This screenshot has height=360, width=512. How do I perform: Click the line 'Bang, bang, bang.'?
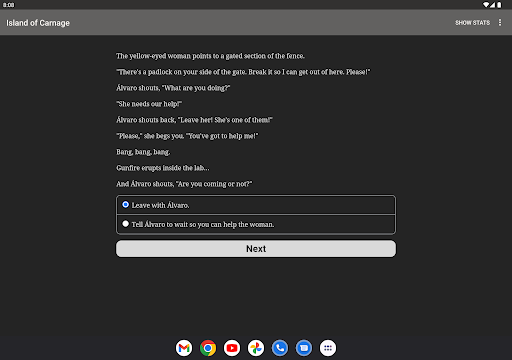pos(143,152)
